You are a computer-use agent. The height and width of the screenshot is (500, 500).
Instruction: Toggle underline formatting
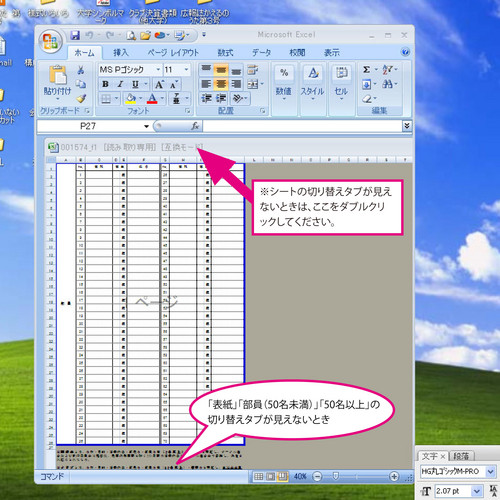[135, 84]
